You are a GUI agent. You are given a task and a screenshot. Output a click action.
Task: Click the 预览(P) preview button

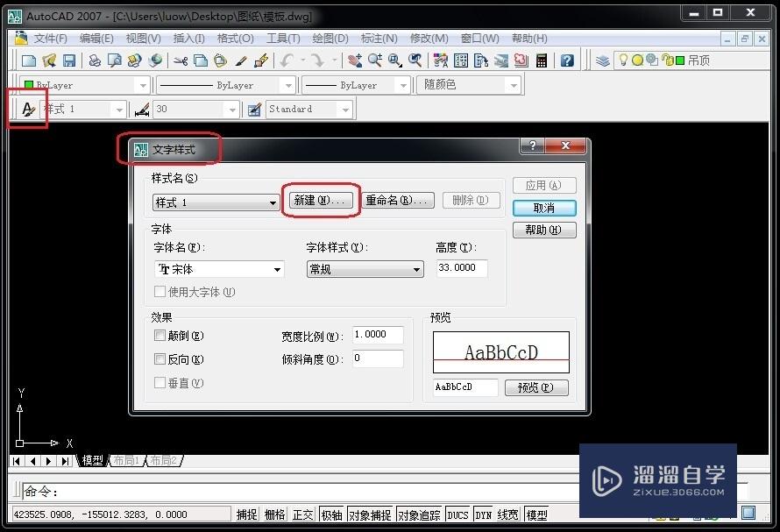pos(535,387)
